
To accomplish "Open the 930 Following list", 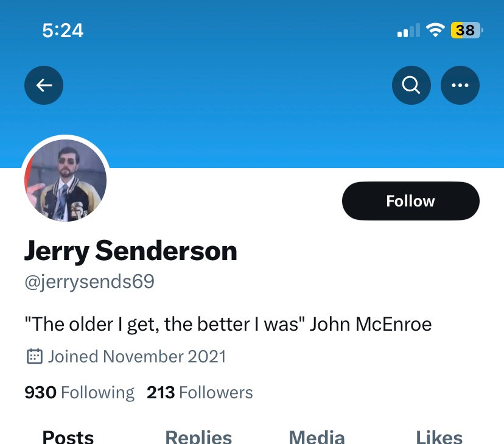I will click(x=79, y=393).
